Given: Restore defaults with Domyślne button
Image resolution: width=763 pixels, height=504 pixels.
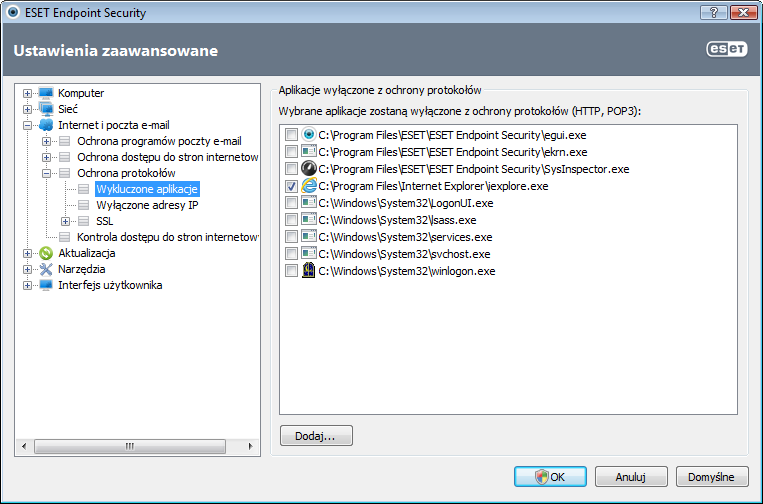Looking at the screenshot, I should point(712,477).
